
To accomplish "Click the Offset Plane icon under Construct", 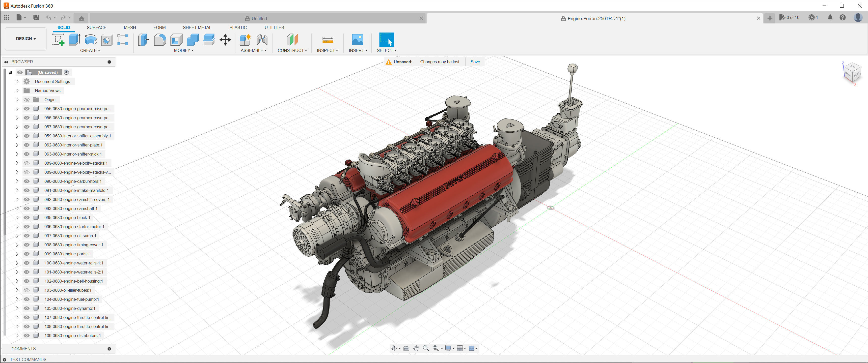I will point(292,40).
